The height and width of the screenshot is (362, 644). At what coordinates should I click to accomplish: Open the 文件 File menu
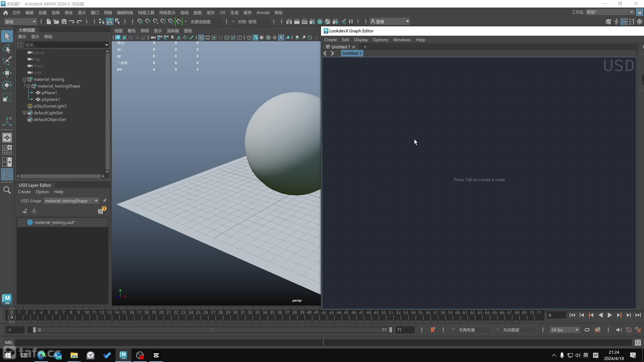click(16, 13)
